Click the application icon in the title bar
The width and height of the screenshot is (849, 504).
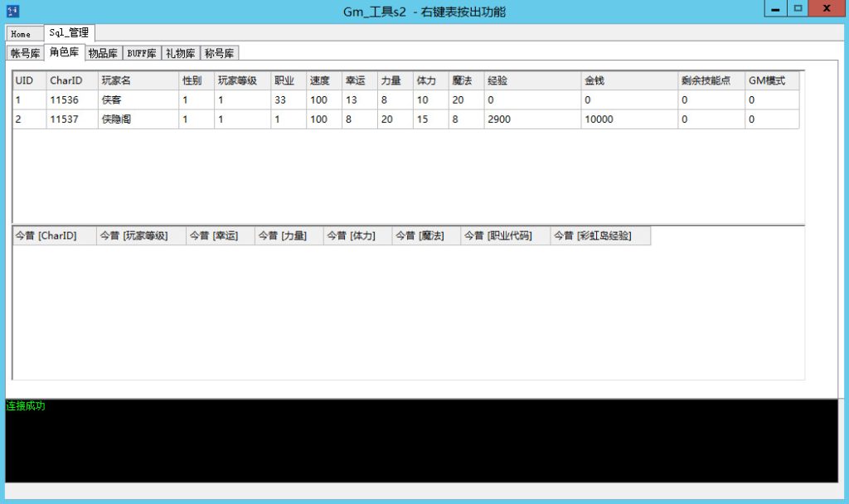(12, 11)
